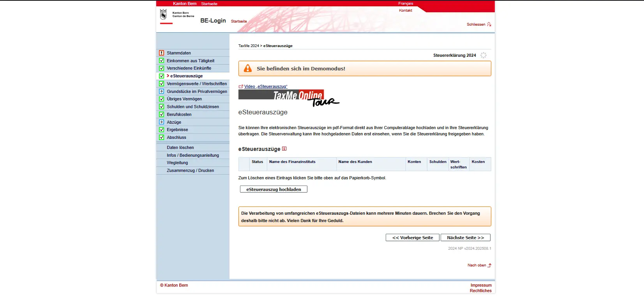Image resolution: width=644 pixels, height=296 pixels.
Task: Open Übriges Vermögen section
Action: pyautogui.click(x=184, y=99)
